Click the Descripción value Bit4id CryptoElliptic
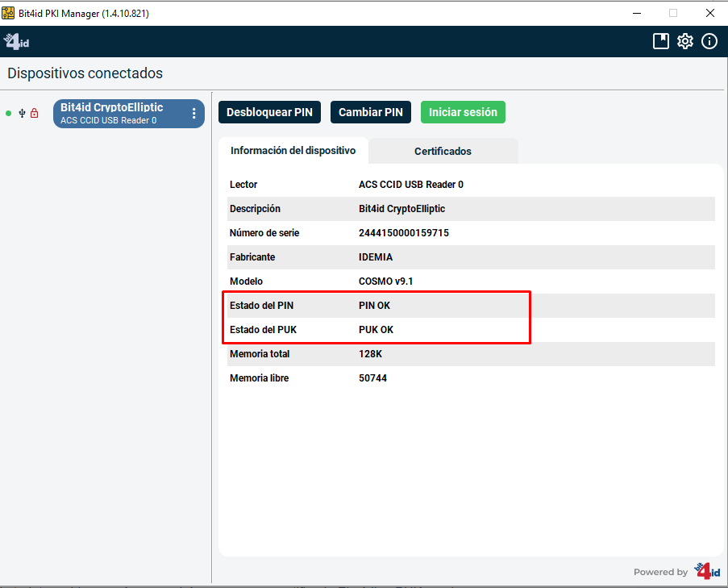The width and height of the screenshot is (728, 588). 401,209
